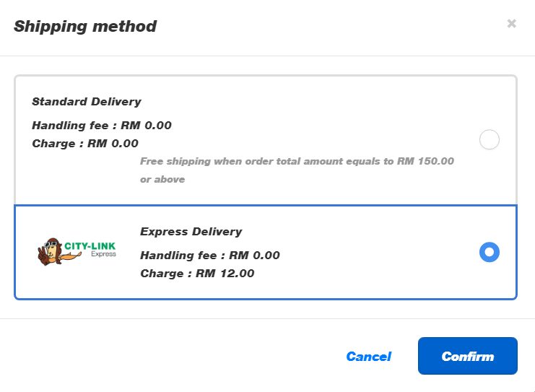Choose the Express Delivery option card
The width and height of the screenshot is (535, 392).
[x=266, y=253]
